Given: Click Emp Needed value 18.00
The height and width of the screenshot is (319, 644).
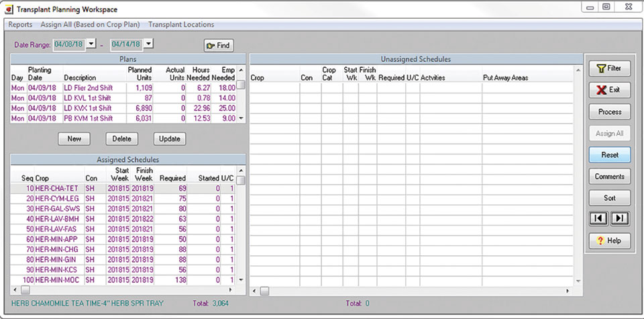Looking at the screenshot, I should 227,87.
